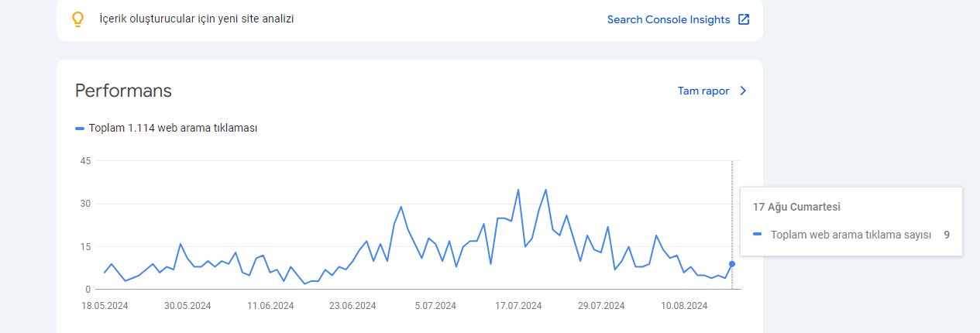Click the 29.07.2024 axis date label
Image resolution: width=980 pixels, height=333 pixels.
601,305
